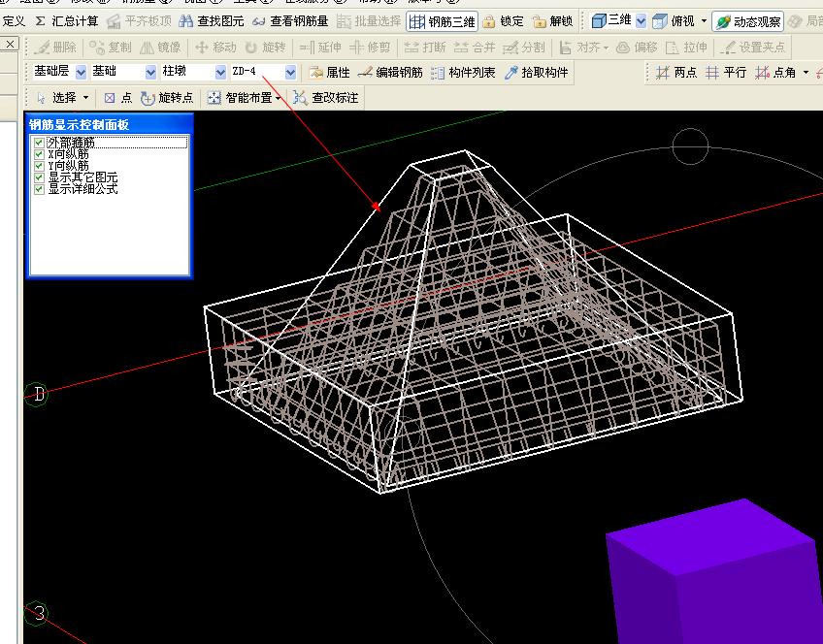Select 平行 parallel axis tool
The height and width of the screenshot is (644, 823).
point(725,73)
